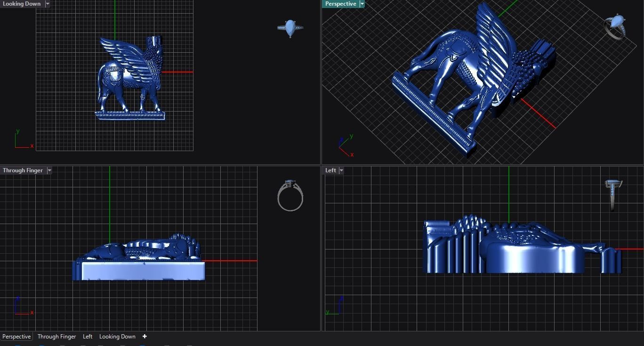
Task: Click the ring front-view icon in Through Finger viewport
Action: 290,195
